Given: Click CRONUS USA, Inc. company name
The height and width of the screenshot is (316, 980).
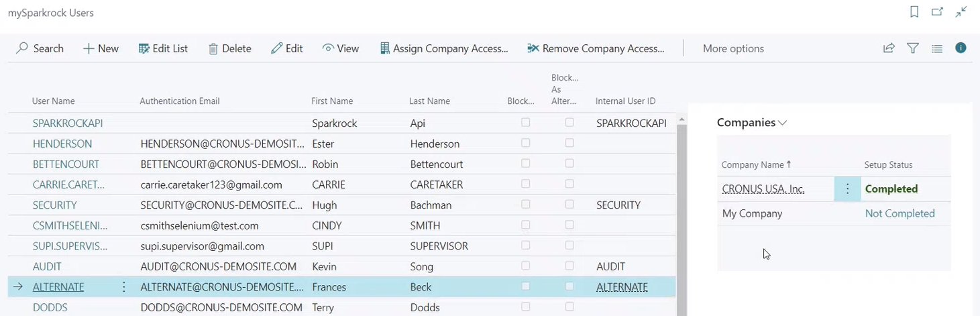Looking at the screenshot, I should point(763,189).
